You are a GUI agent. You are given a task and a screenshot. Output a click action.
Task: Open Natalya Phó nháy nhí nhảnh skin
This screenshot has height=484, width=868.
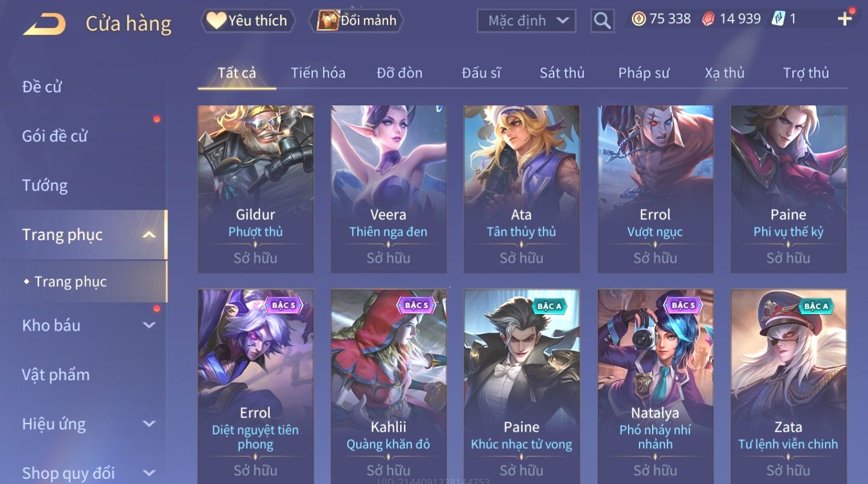coord(655,386)
